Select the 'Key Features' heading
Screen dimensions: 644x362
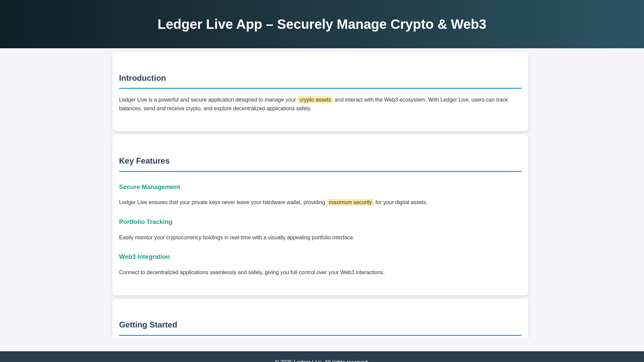144,161
